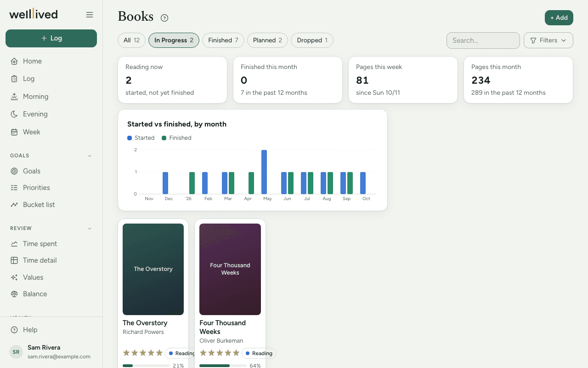Toggle Finished series in chart legend
Screen dimensions: 588x368
tap(176, 138)
